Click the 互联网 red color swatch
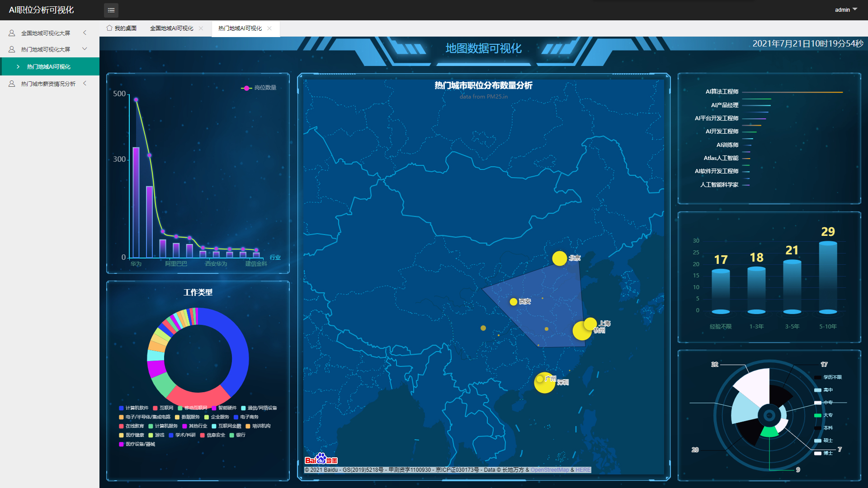 [x=155, y=408]
